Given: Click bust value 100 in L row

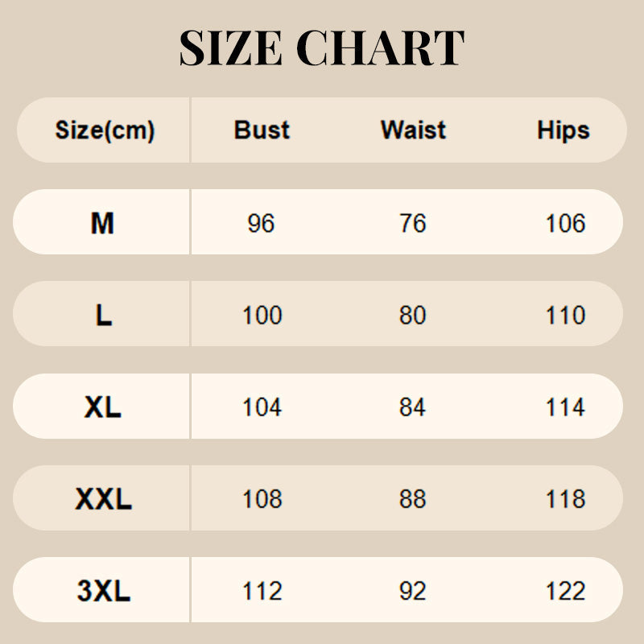Looking at the screenshot, I should [x=262, y=315].
